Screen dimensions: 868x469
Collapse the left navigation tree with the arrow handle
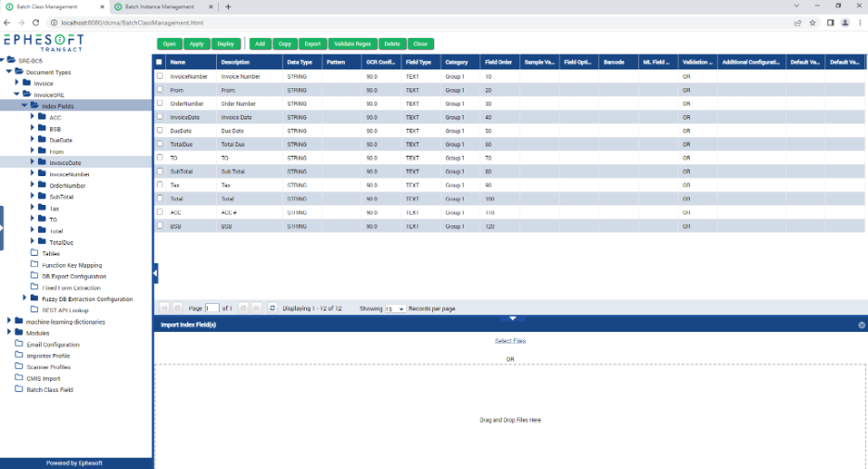[155, 273]
